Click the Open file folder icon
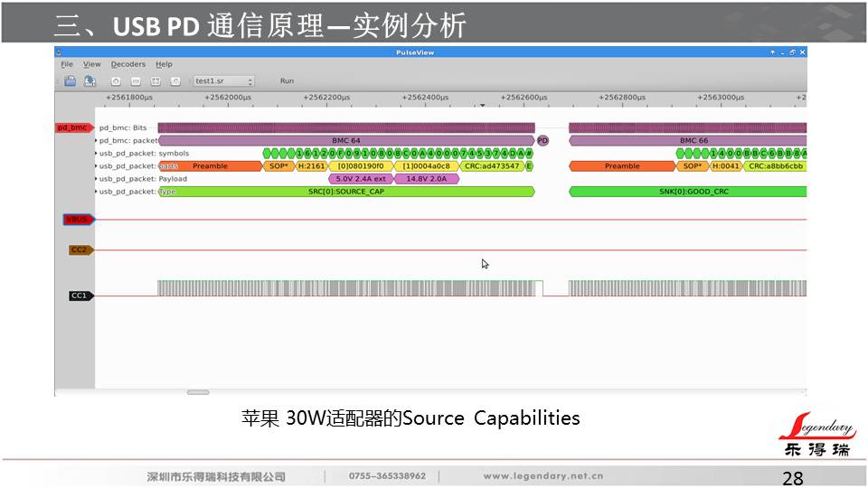The image size is (868, 488). [71, 81]
